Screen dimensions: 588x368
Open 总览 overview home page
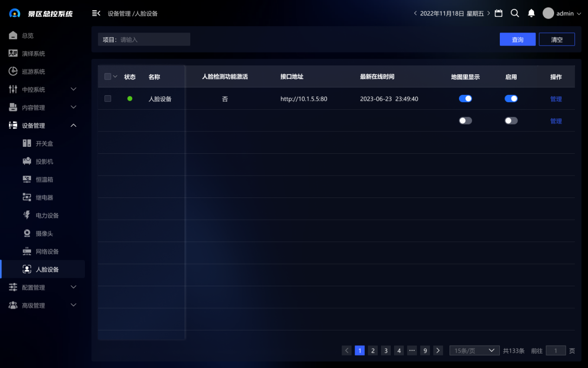27,36
